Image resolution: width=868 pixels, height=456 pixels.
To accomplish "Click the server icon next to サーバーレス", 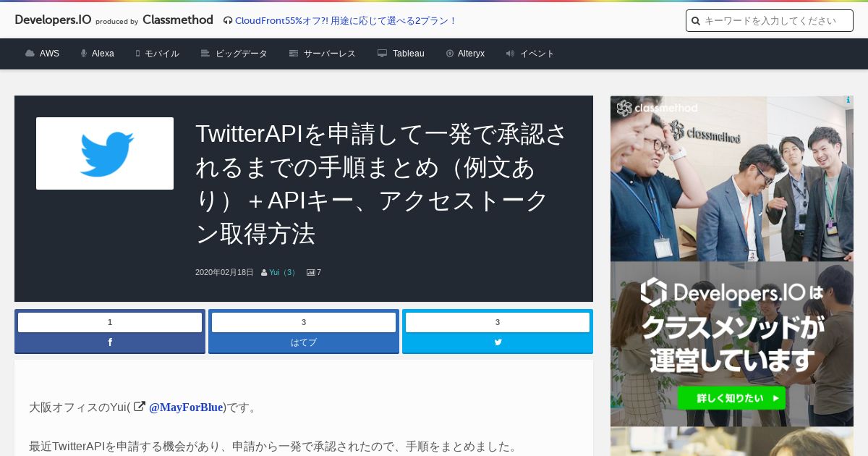I will coord(294,54).
